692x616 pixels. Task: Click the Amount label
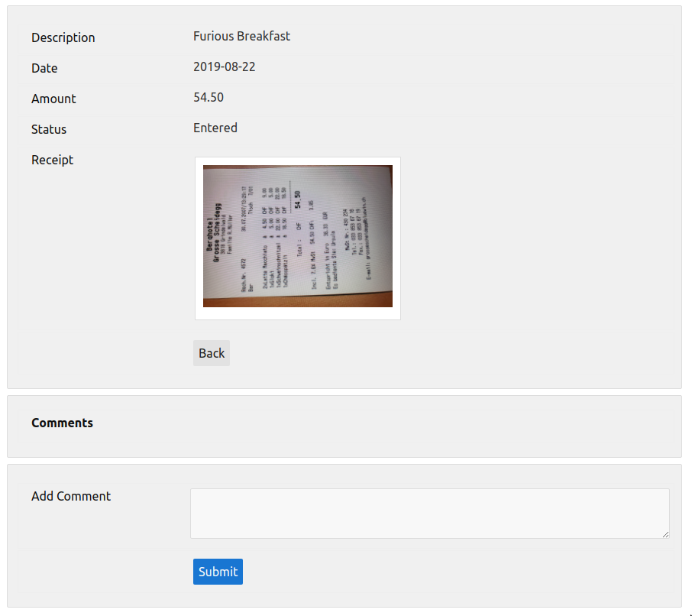(x=53, y=99)
